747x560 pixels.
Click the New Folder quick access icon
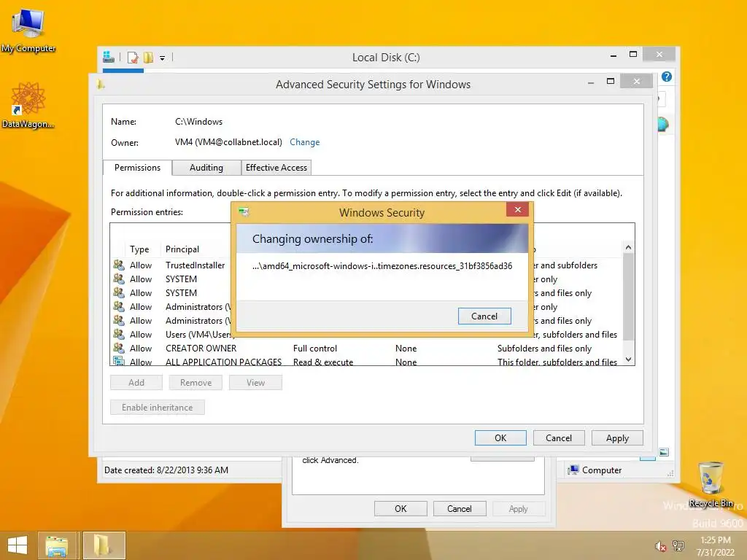[149, 58]
